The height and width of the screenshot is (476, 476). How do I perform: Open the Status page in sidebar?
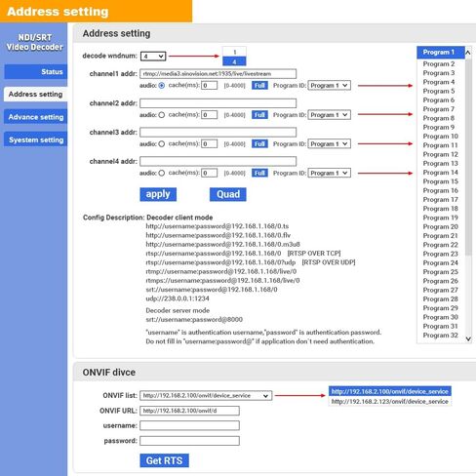pos(36,71)
